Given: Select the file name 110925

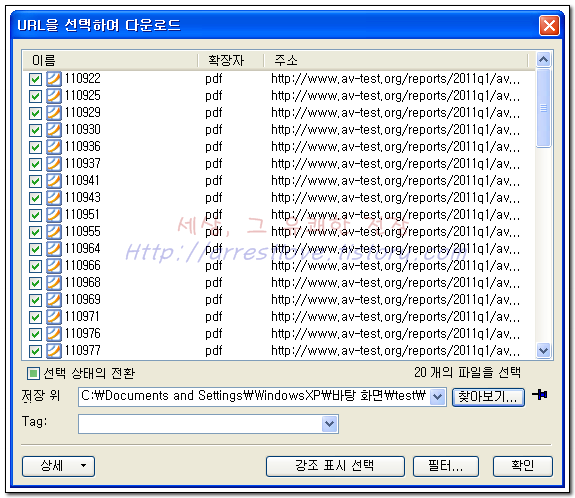Looking at the screenshot, I should (x=83, y=96).
